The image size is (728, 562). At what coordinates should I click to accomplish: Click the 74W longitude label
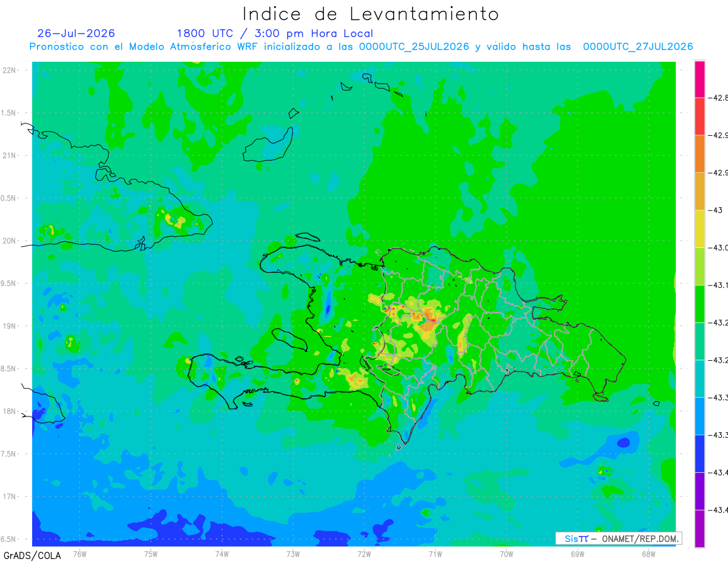click(x=222, y=554)
